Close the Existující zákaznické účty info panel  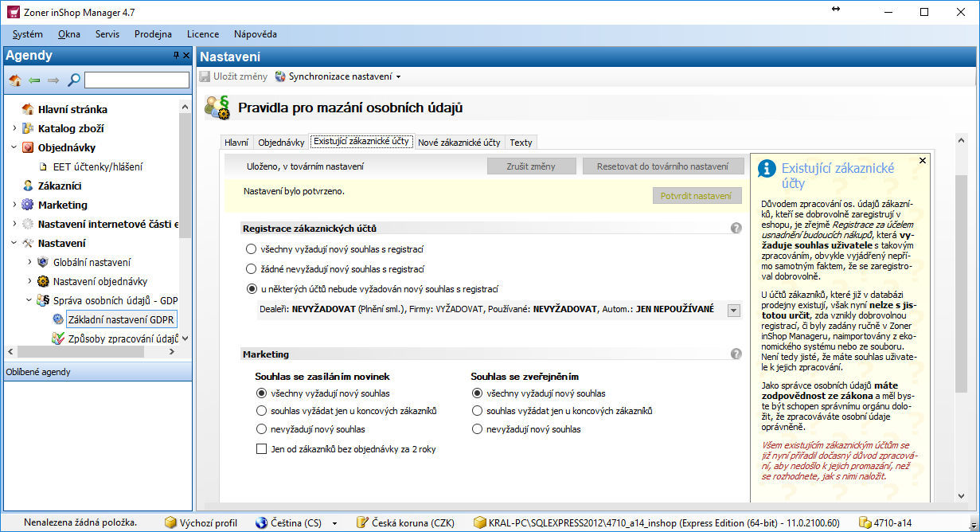click(923, 161)
